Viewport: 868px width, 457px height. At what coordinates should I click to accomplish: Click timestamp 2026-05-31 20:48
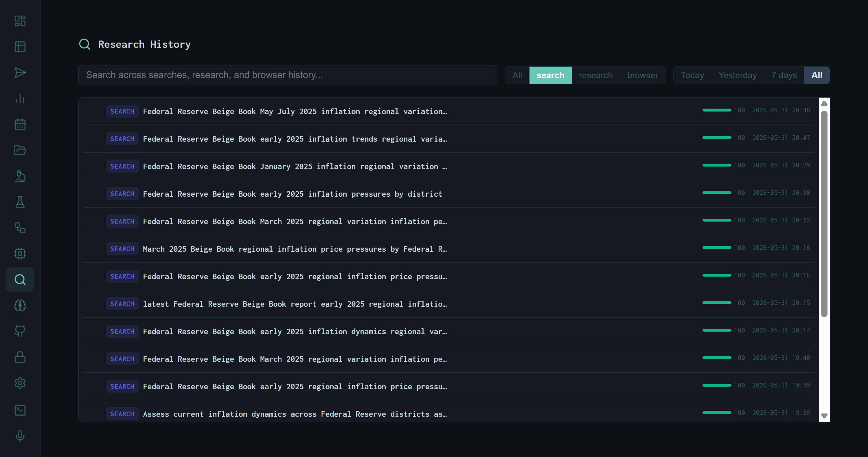(x=781, y=110)
